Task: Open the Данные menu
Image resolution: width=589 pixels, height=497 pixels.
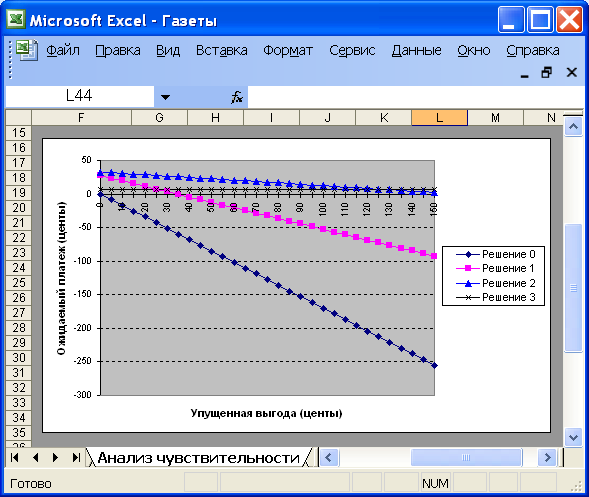Action: point(417,50)
